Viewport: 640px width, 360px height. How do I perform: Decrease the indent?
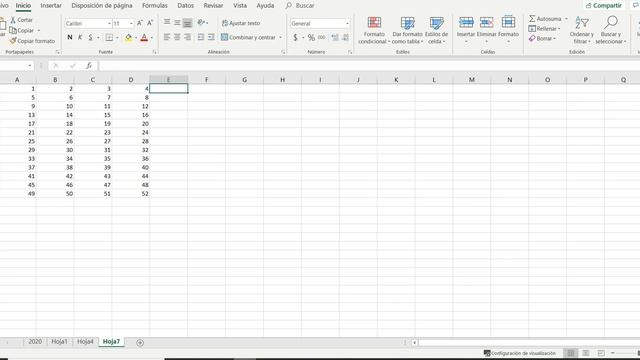coord(201,37)
